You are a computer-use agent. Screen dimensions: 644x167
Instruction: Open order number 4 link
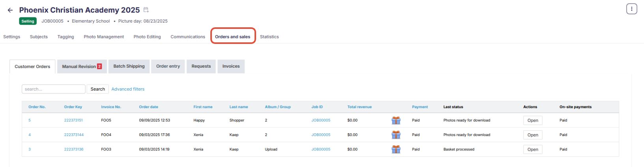click(x=30, y=135)
